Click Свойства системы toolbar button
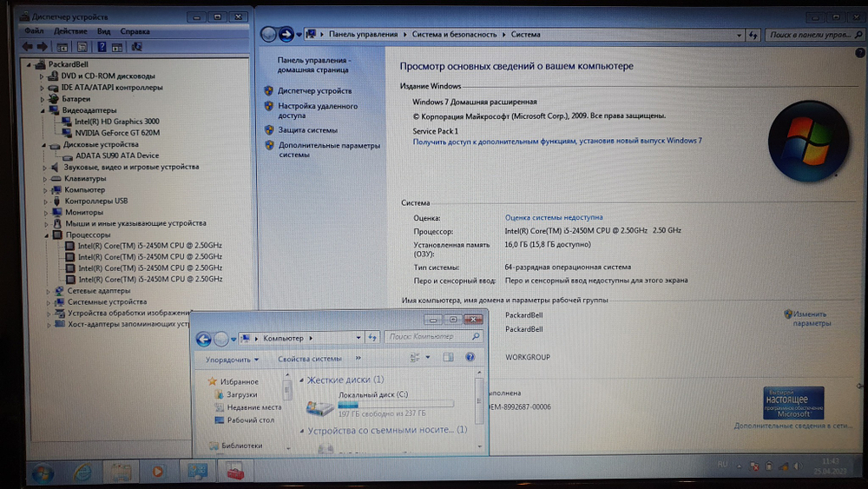This screenshot has width=868, height=489. click(x=310, y=359)
